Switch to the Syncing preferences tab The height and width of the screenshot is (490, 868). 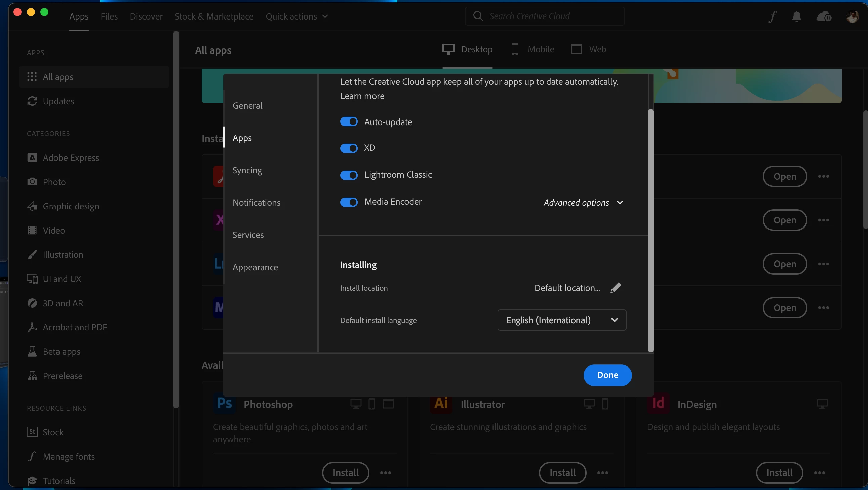pos(247,170)
